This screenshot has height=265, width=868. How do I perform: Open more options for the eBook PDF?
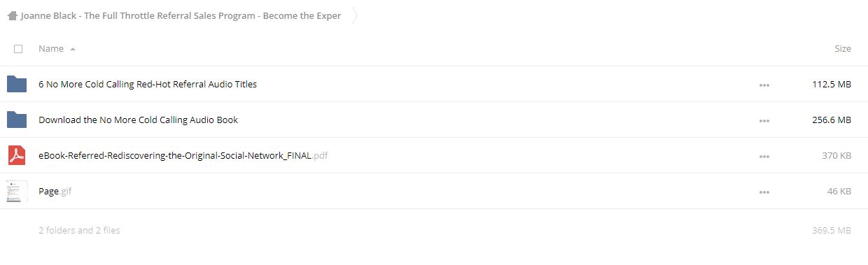[x=764, y=157]
